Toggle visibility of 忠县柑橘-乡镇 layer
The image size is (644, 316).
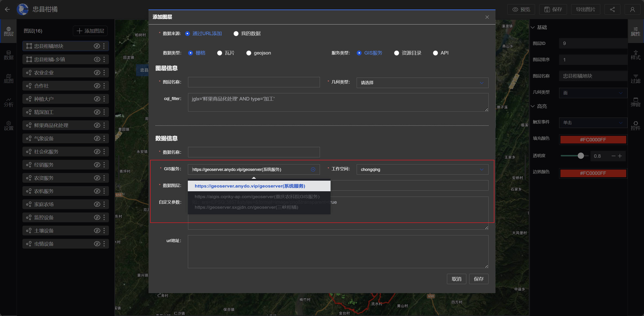97,59
